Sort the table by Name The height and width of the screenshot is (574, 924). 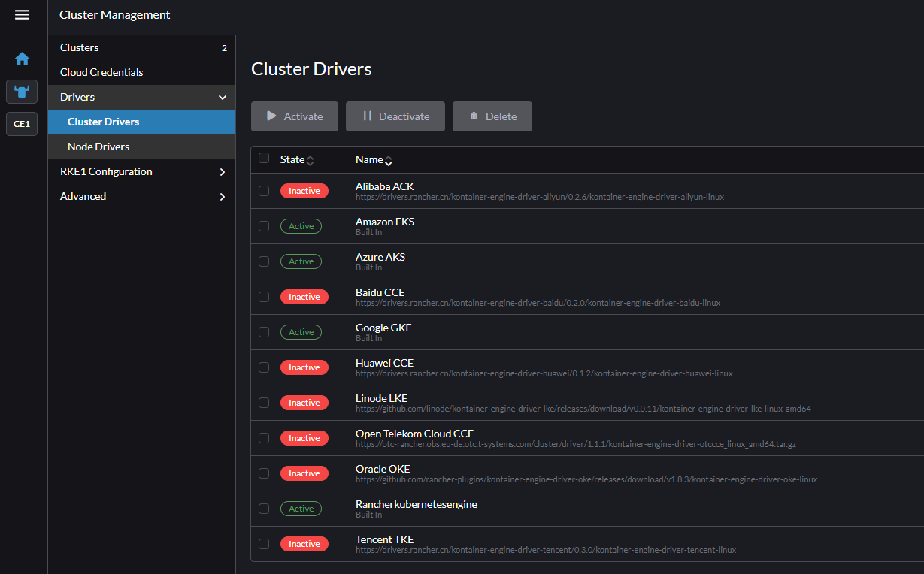tap(389, 159)
